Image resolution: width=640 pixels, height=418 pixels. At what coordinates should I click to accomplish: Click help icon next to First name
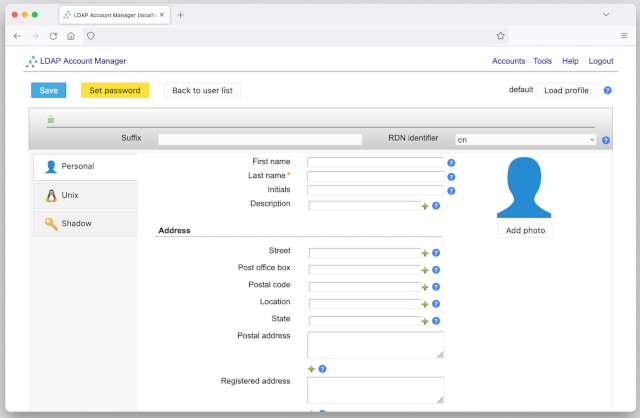click(451, 162)
